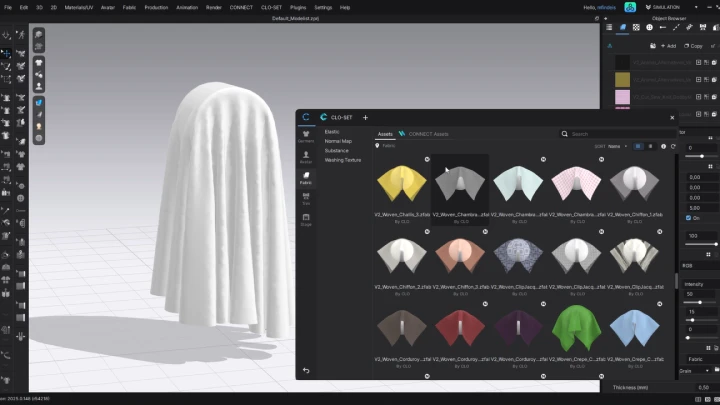Toggle the avatar skin display icon in viewport
The image size is (720, 405).
point(39,126)
